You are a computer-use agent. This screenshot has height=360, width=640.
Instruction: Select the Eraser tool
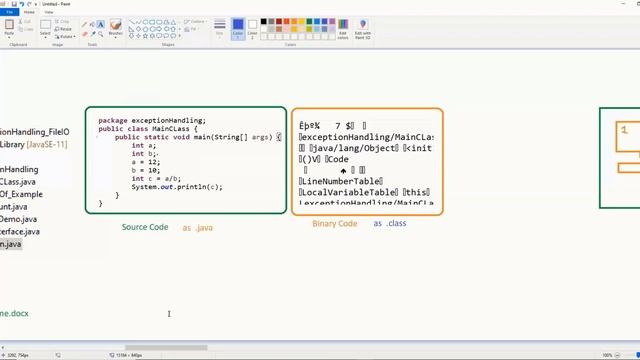tap(84, 34)
